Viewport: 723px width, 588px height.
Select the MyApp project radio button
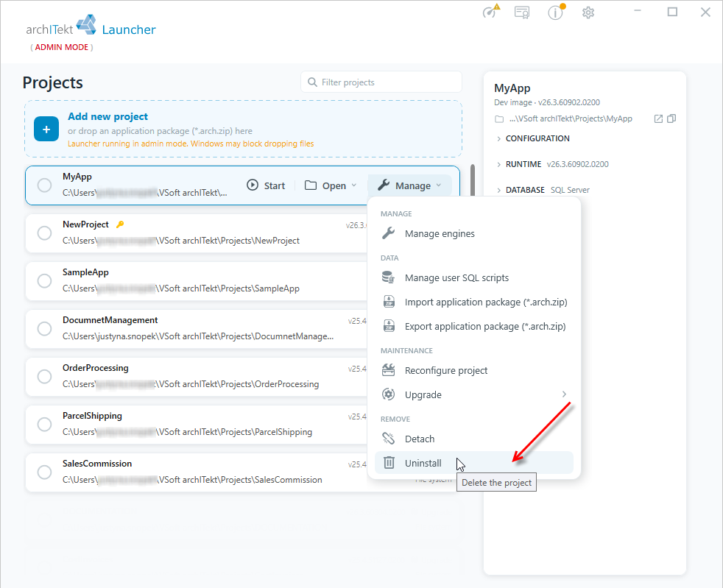[44, 185]
